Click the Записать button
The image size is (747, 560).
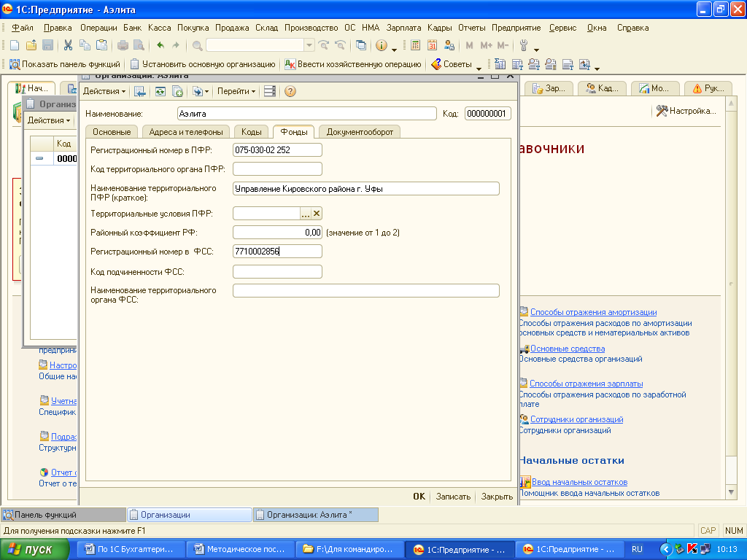tap(453, 497)
